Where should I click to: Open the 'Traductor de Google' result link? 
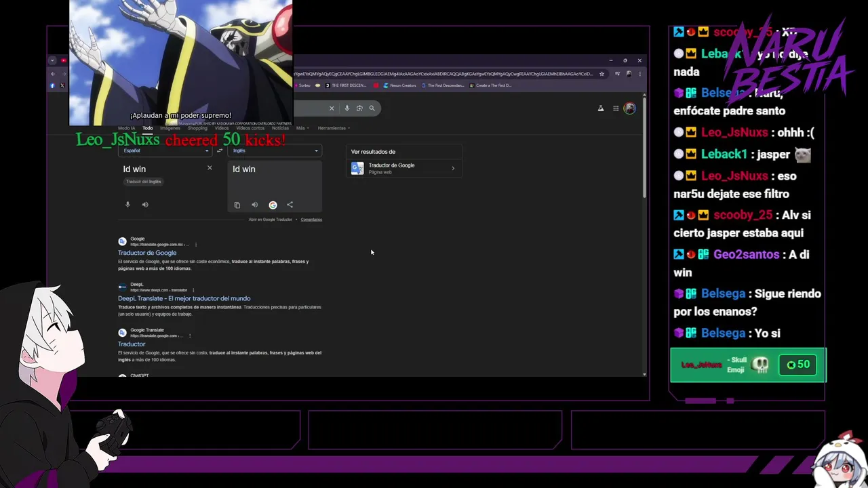(x=147, y=253)
